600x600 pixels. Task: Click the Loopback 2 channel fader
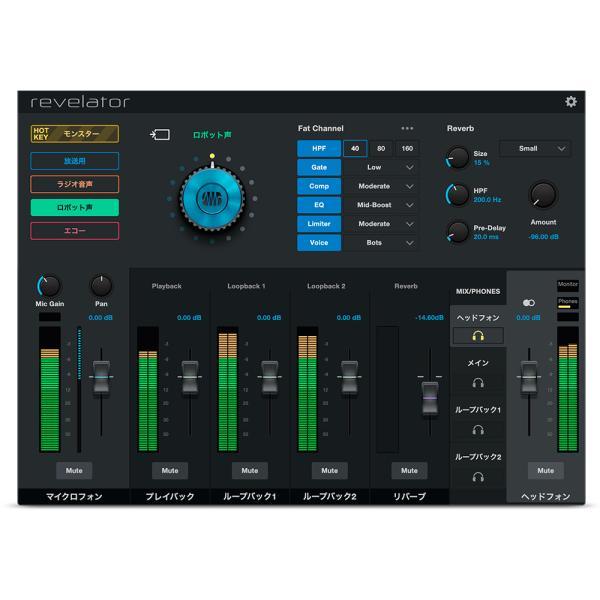pyautogui.click(x=349, y=377)
